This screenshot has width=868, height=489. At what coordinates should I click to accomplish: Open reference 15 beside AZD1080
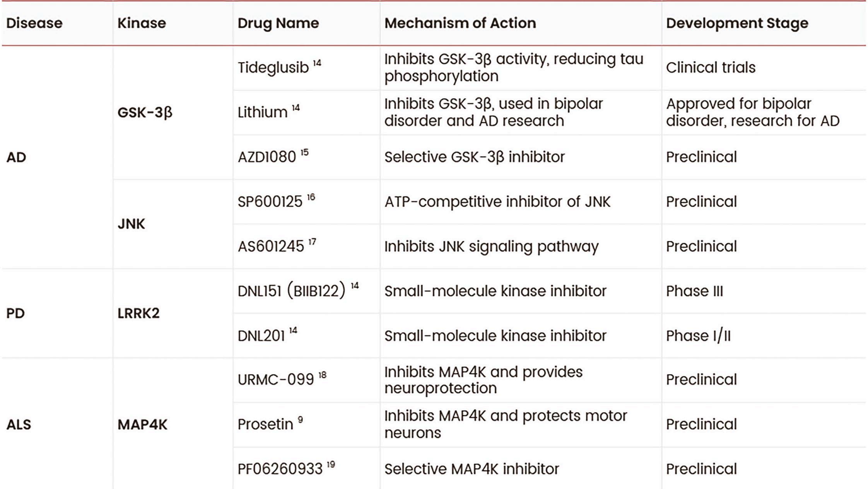(305, 152)
